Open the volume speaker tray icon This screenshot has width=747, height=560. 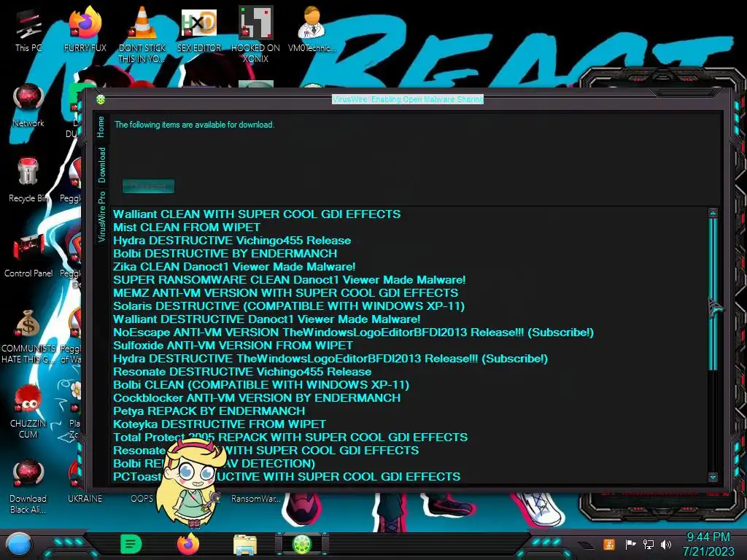pos(666,544)
